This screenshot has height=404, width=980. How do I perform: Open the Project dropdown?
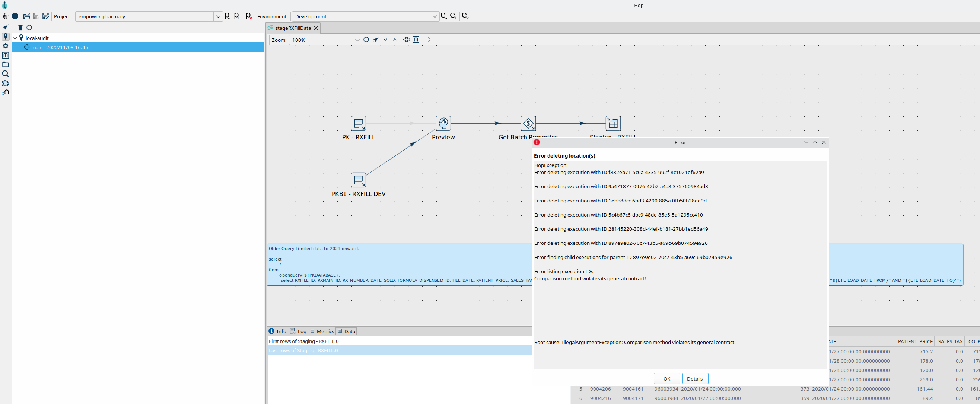pos(218,16)
